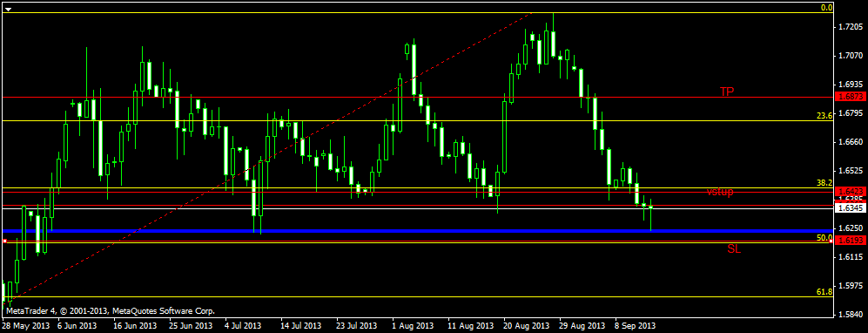This screenshot has width=868, height=333.
Task: Click the 1.6873 red price tag
Action: [851, 97]
